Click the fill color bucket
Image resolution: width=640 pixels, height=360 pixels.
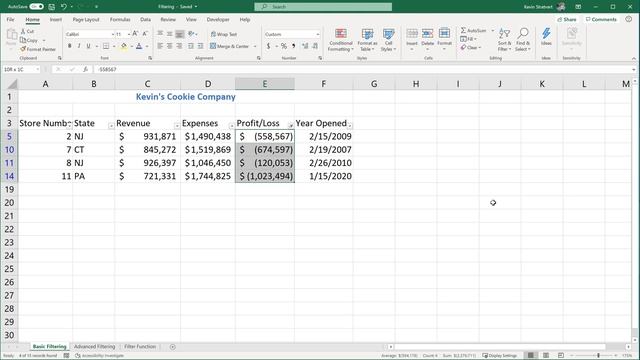click(x=124, y=46)
